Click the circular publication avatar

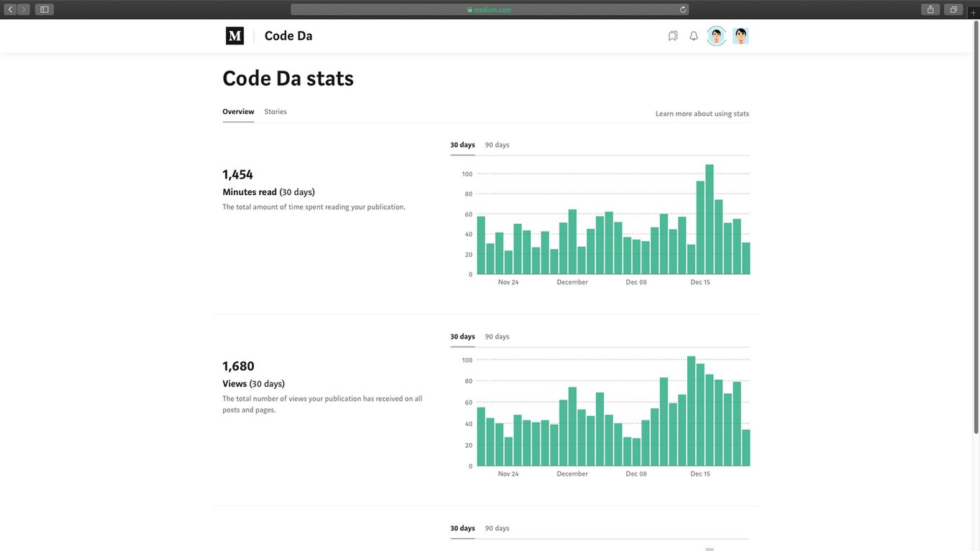coord(716,36)
